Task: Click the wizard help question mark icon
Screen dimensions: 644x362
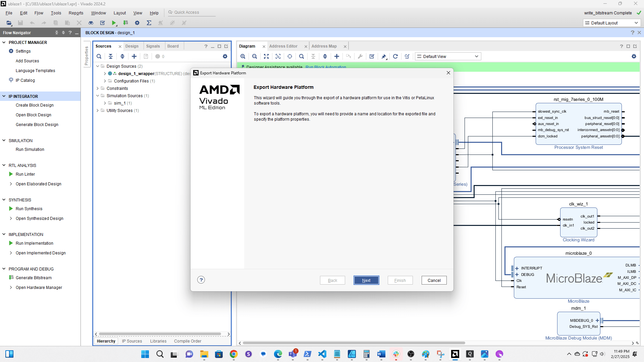Action: (201, 280)
